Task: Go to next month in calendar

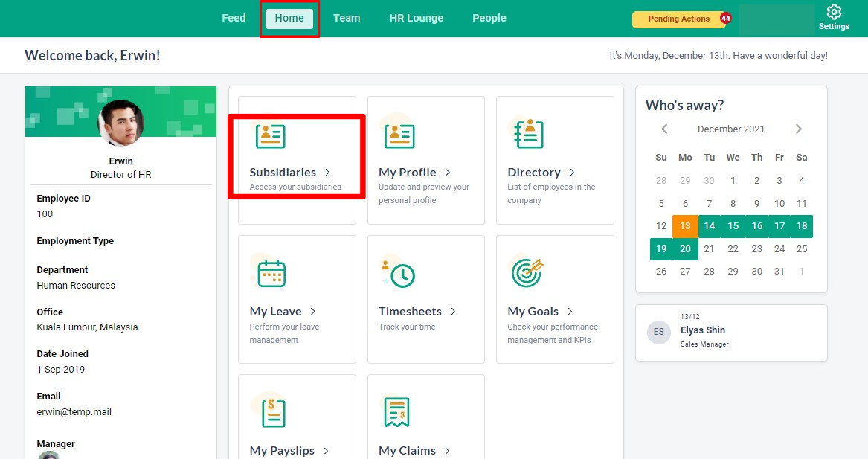Action: coord(798,129)
